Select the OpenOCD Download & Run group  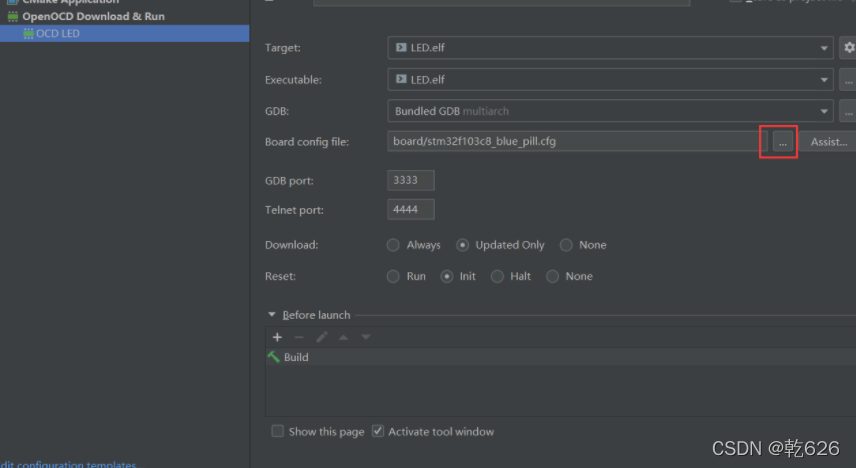click(93, 16)
